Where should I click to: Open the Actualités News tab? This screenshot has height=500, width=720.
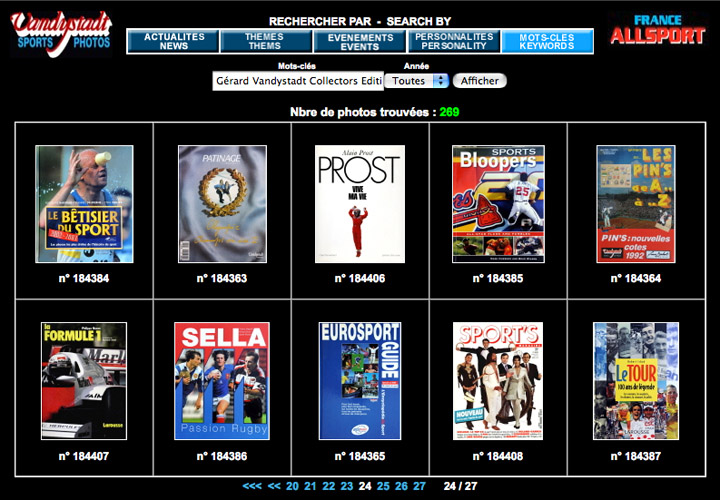click(x=174, y=41)
